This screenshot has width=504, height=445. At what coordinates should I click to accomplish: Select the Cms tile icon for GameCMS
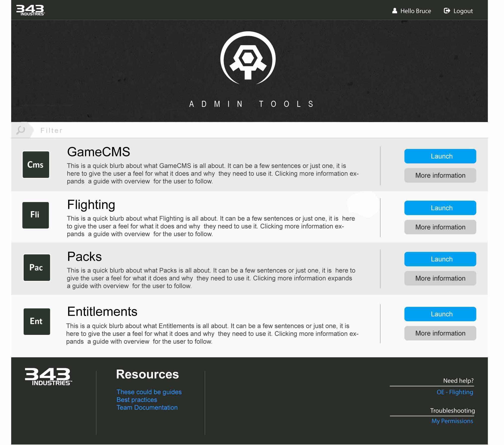coord(36,165)
